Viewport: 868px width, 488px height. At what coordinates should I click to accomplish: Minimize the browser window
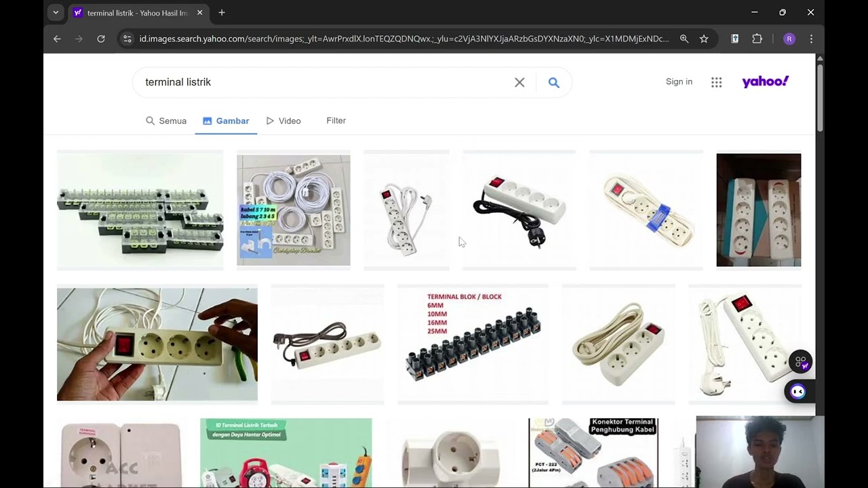tap(754, 12)
